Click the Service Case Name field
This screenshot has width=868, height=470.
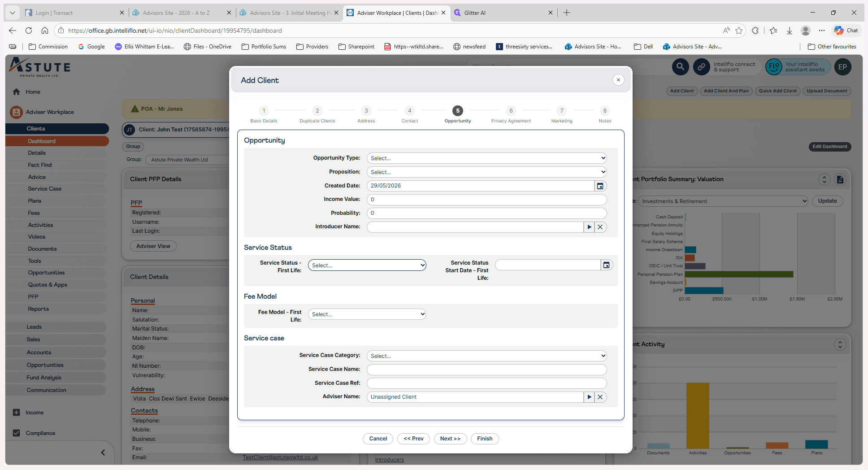point(487,370)
